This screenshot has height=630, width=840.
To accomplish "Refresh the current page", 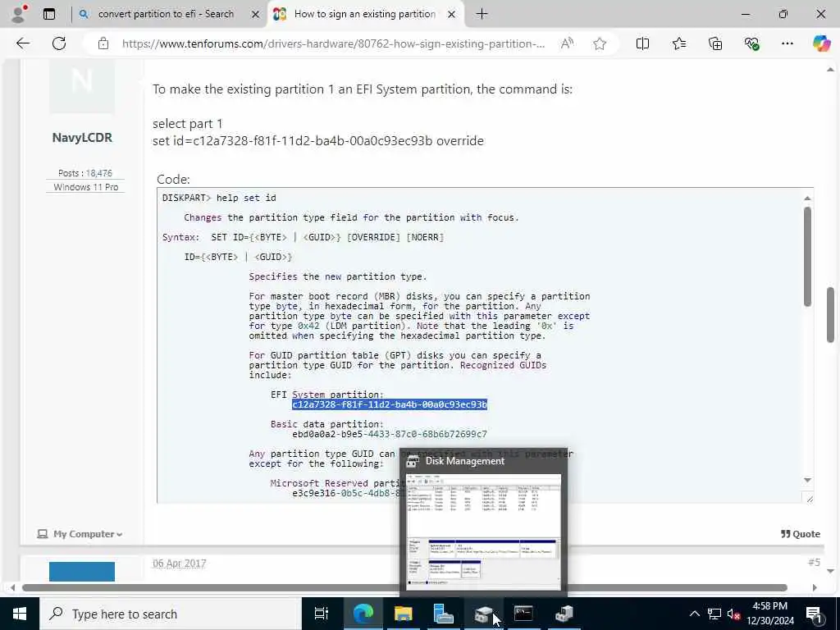I will point(59,43).
